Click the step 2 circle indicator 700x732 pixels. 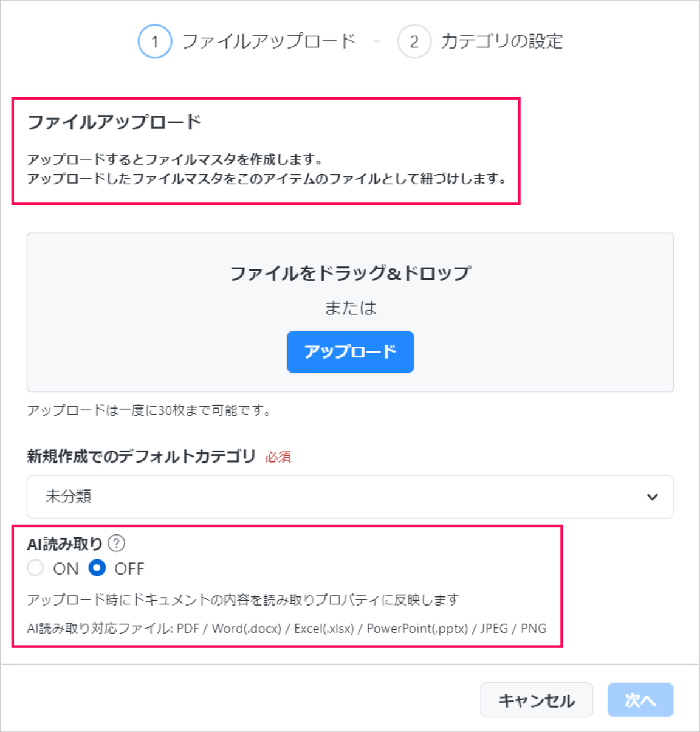click(414, 41)
